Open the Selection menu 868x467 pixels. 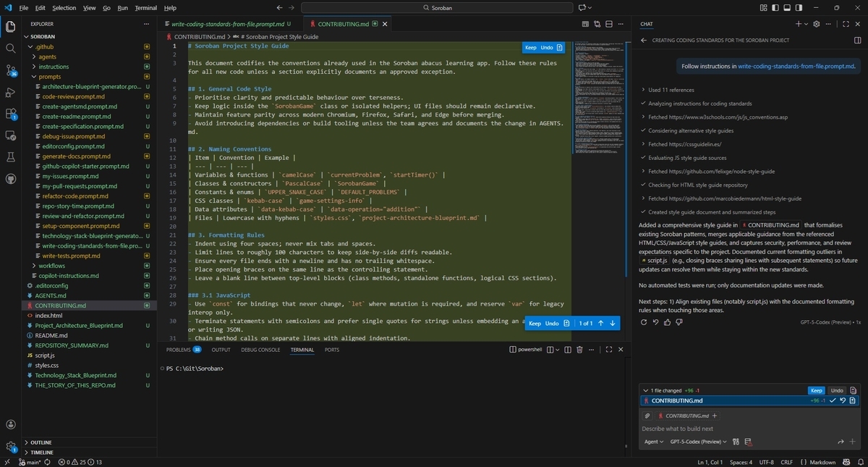point(64,8)
